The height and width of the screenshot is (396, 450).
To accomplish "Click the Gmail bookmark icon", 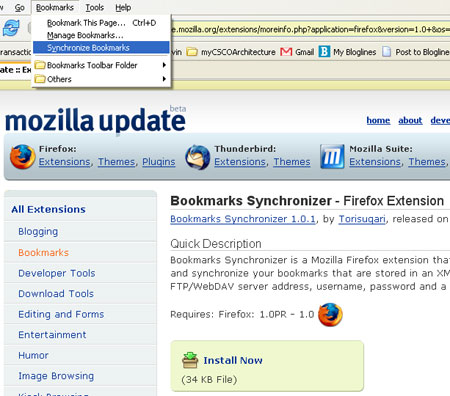I will pos(286,52).
